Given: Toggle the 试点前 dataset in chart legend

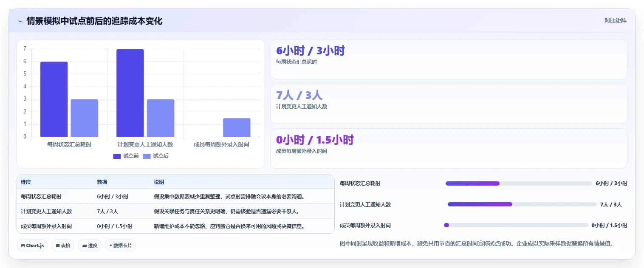Looking at the screenshot, I should (126, 156).
